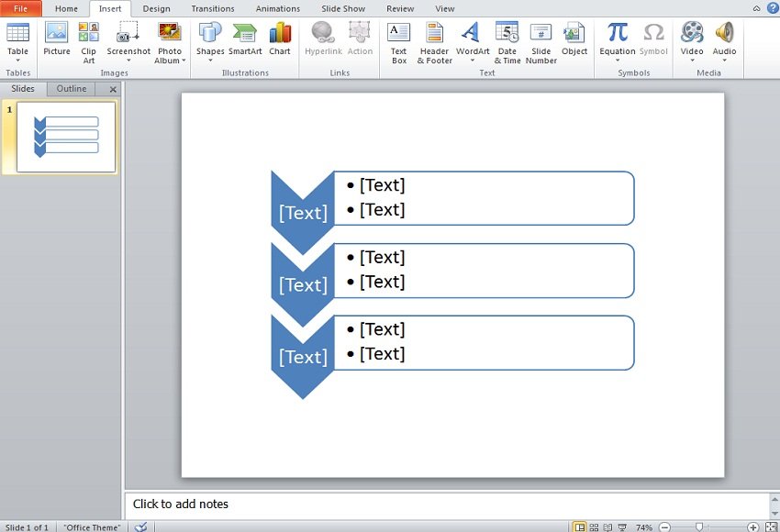780x532 pixels.
Task: Insert a Picture from the ribbon
Action: coord(56,39)
